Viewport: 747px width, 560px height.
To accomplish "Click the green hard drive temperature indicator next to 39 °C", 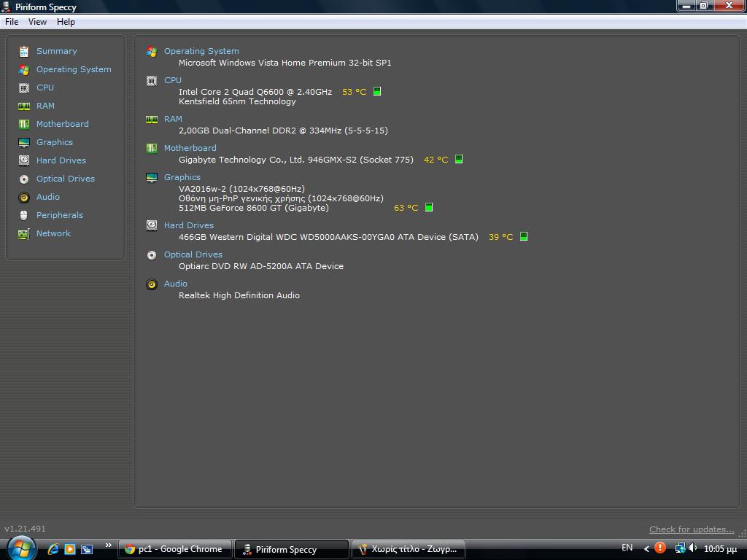I will (524, 236).
